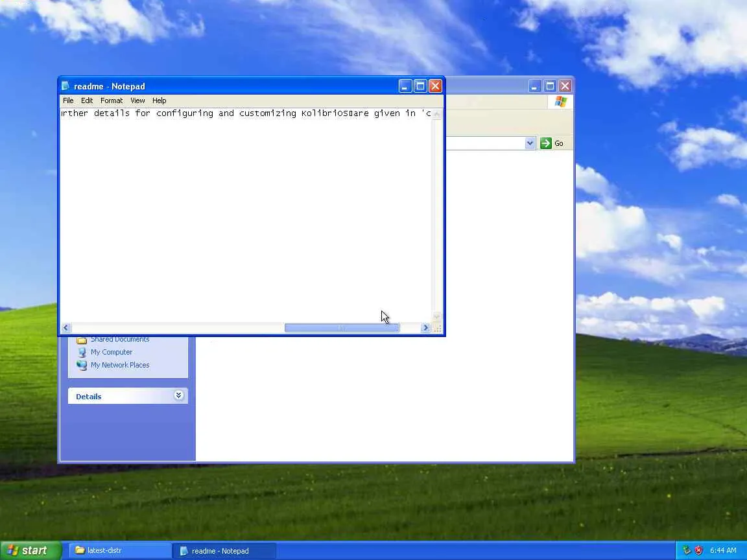
Task: Click the taskbar clock showing 6:44 AM
Action: (723, 550)
